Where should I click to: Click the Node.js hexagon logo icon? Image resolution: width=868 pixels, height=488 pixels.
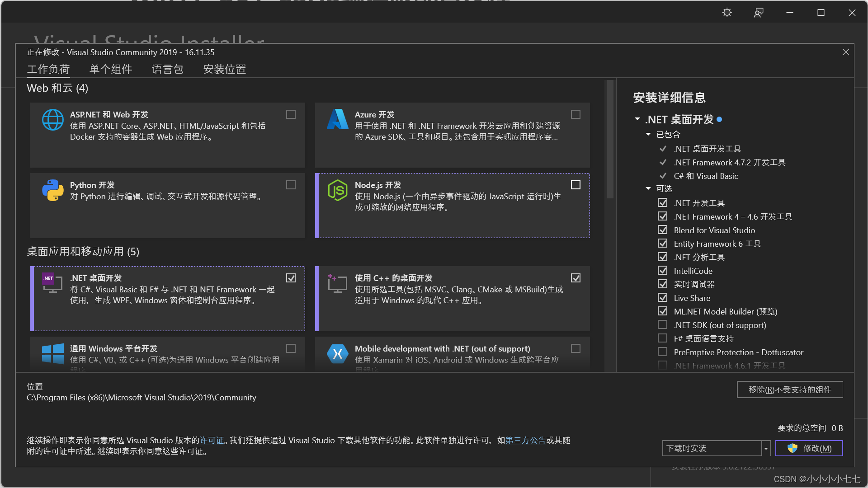pos(337,190)
